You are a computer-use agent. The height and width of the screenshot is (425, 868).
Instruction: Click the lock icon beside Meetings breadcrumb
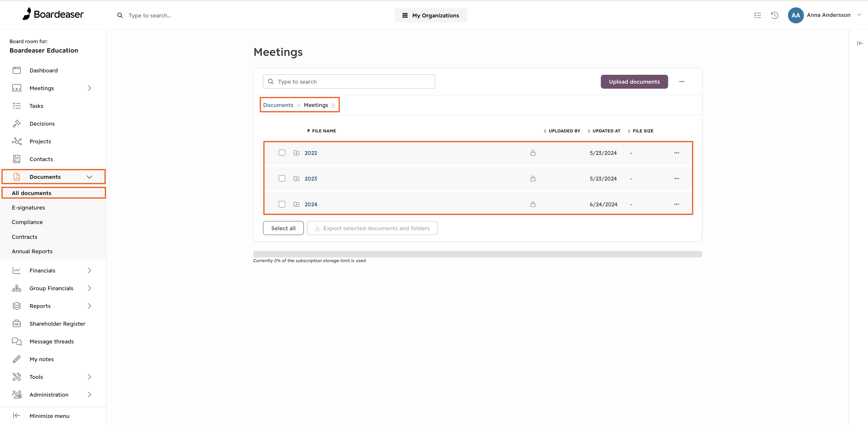point(333,105)
